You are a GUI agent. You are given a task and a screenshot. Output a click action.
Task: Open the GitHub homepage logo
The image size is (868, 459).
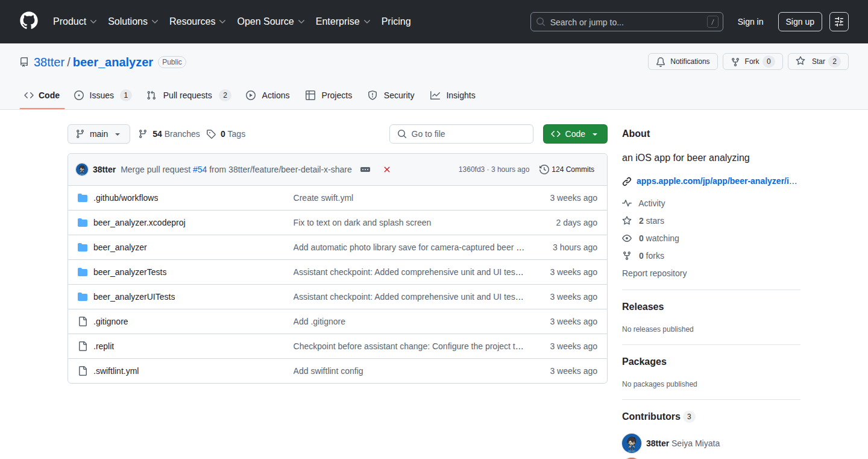point(29,21)
